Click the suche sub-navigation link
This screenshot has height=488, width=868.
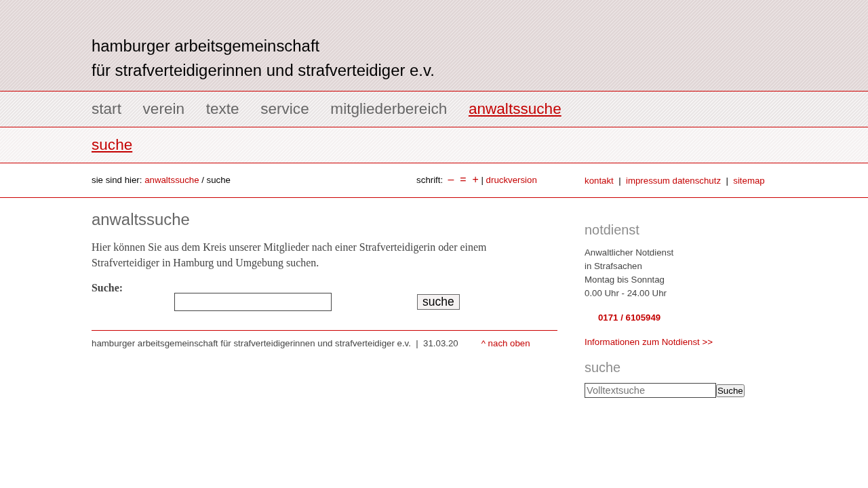click(112, 145)
